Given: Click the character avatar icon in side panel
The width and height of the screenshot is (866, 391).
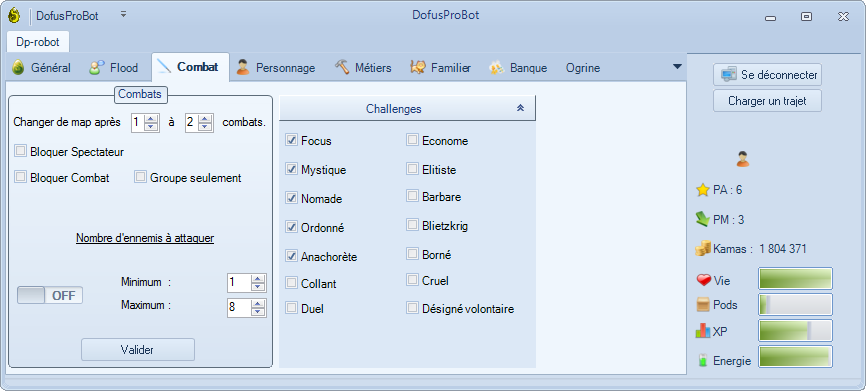Looking at the screenshot, I should 743,160.
